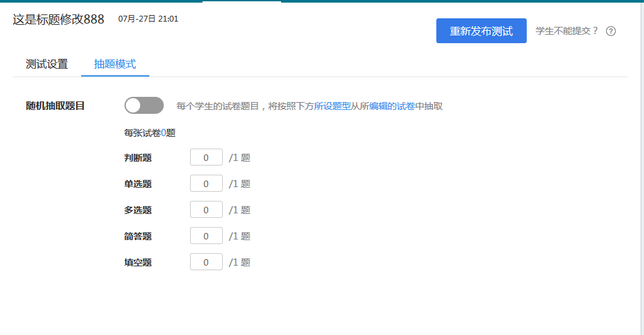Focus the 单选题 count input field
The image size is (644, 335).
pyautogui.click(x=206, y=184)
